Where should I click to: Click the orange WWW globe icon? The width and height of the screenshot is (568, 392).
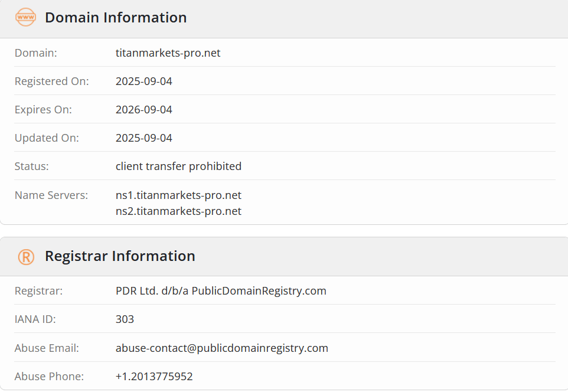tap(25, 18)
